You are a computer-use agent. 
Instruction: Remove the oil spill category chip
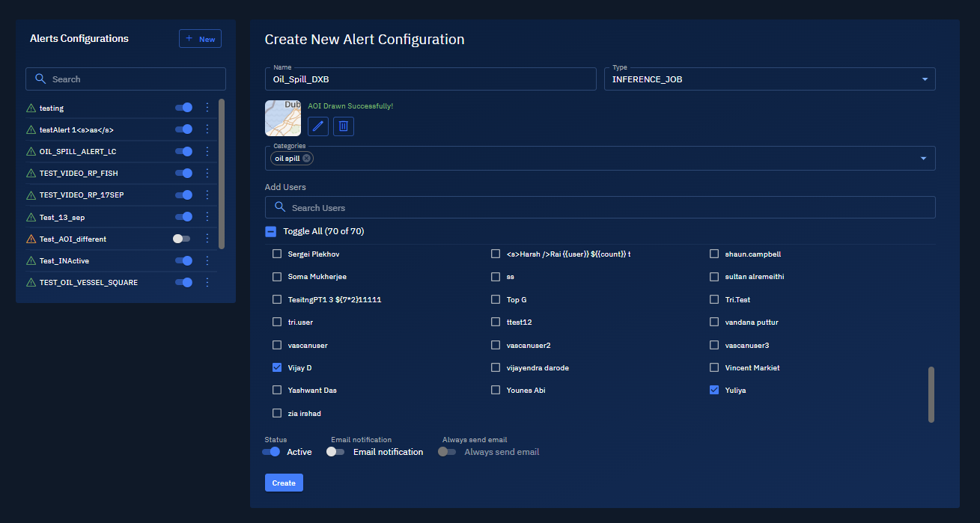pyautogui.click(x=307, y=159)
